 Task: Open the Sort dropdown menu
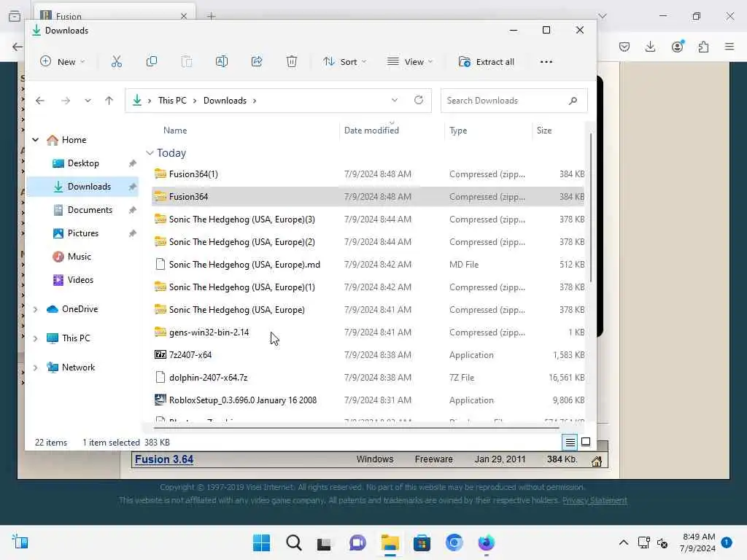[345, 61]
